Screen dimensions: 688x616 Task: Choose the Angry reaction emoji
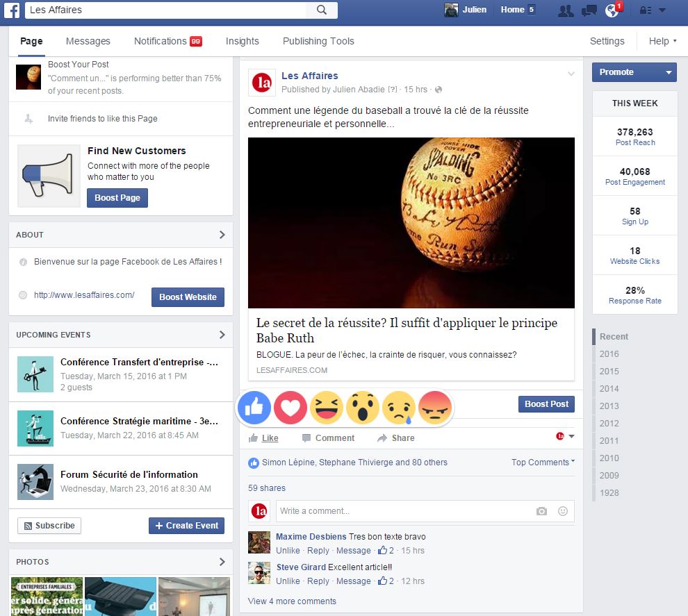point(435,408)
